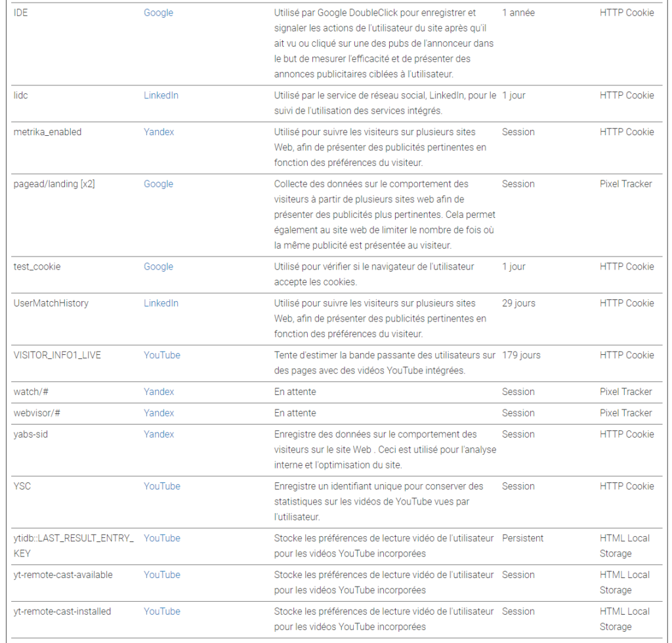The height and width of the screenshot is (643, 672).
Task: Select the cookie name 'yabs-sid'
Action: click(30, 434)
